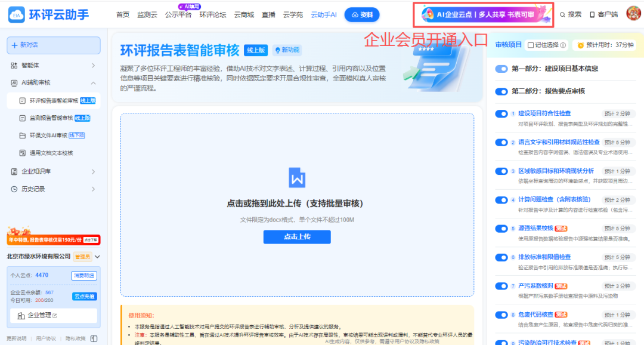Toggle 第二部分: 报告要点审核 switch
644x345 pixels.
(x=501, y=91)
